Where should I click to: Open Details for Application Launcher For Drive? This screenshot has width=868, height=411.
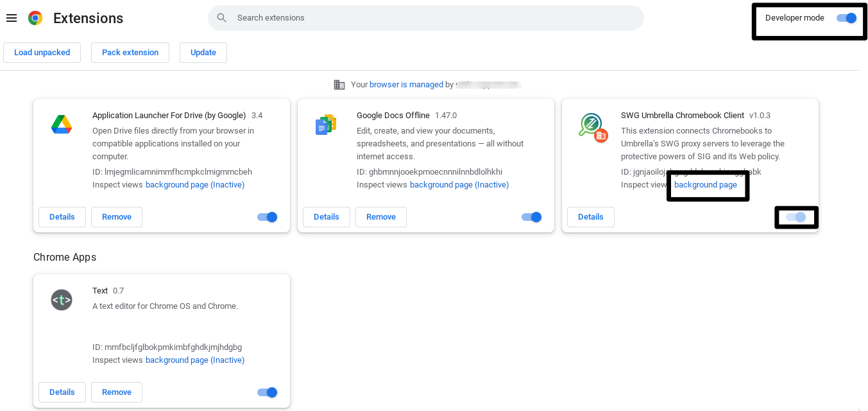point(62,217)
